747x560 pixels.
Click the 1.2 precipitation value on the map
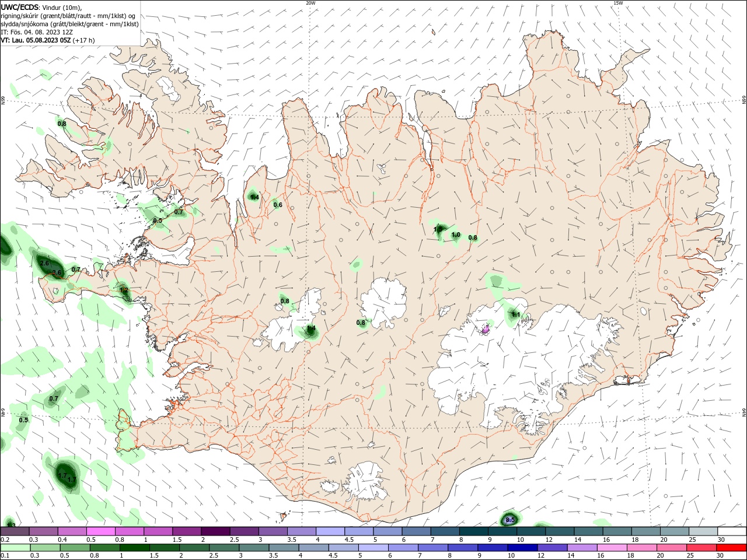tap(124, 290)
